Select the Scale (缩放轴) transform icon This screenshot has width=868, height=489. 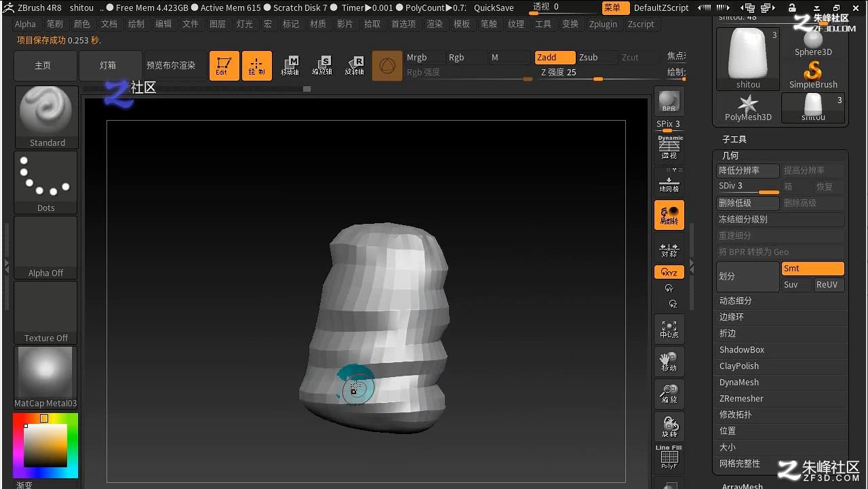pyautogui.click(x=322, y=66)
